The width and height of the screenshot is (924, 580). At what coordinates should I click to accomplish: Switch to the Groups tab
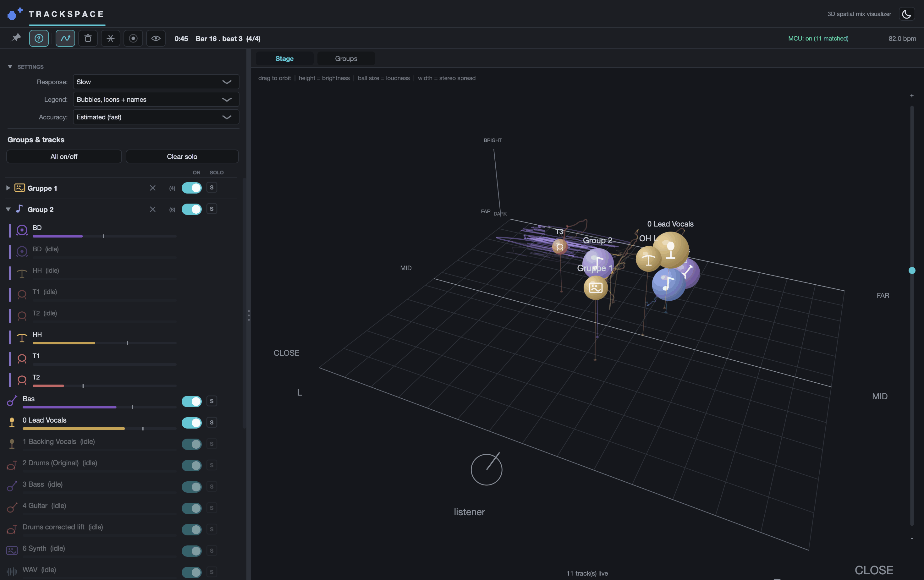(346, 59)
